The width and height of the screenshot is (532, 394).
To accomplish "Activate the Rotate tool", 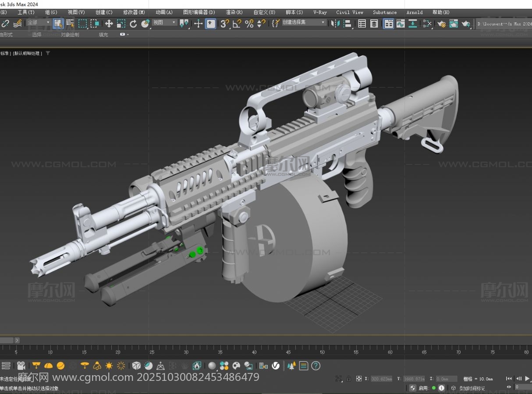I will point(133,24).
